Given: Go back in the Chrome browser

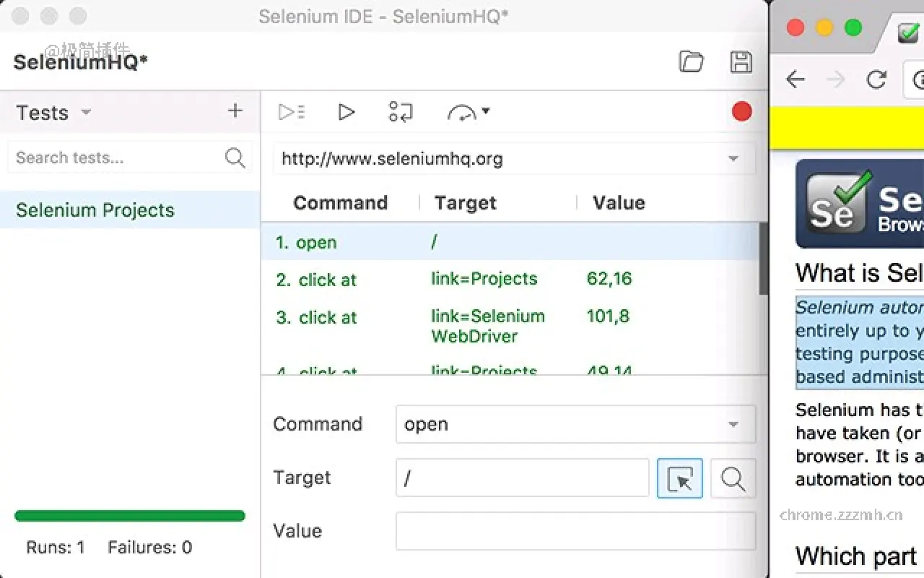Looking at the screenshot, I should click(795, 79).
